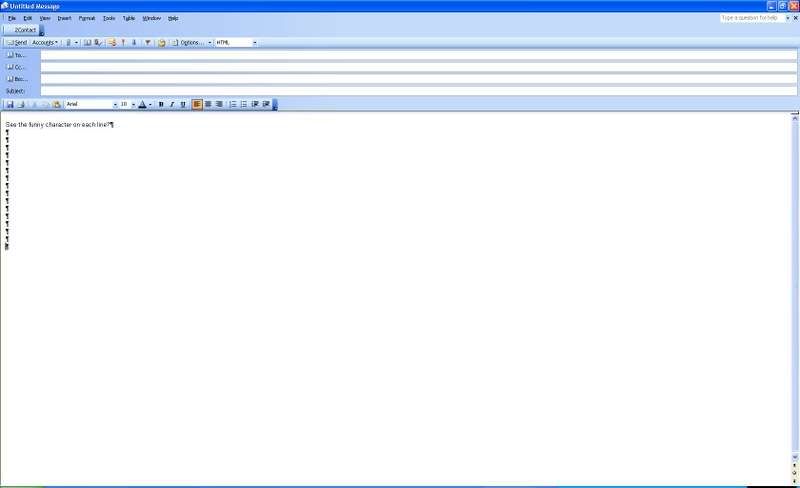The width and height of the screenshot is (800, 488).
Task: Click the Decrease Indent icon
Action: coord(255,105)
